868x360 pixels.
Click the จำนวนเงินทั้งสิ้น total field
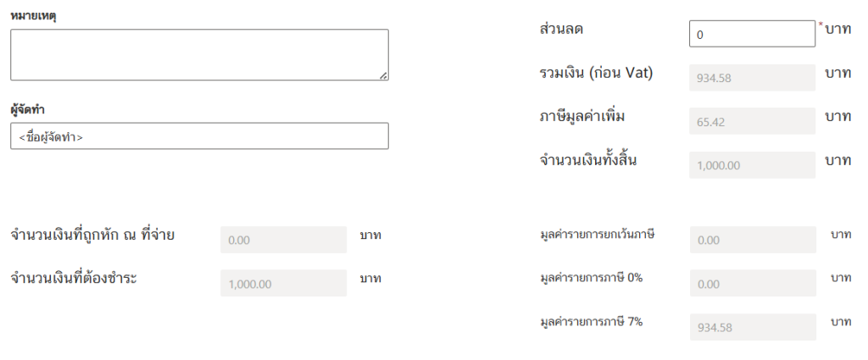753,165
